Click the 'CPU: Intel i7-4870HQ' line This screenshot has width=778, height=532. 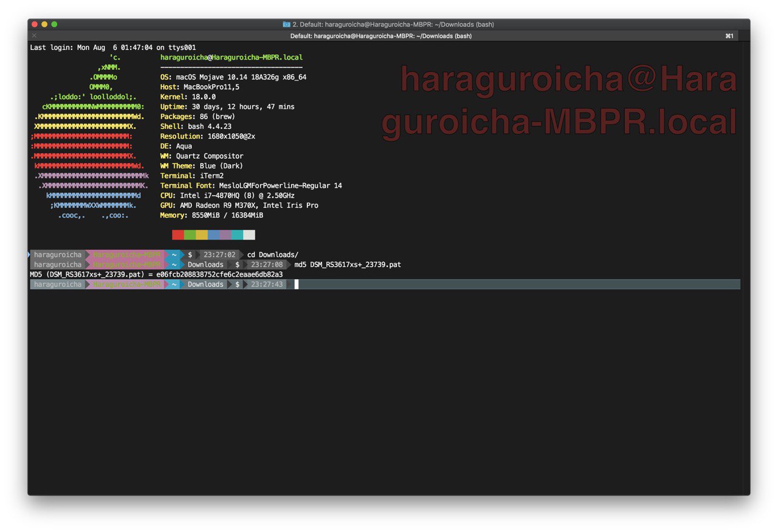[227, 195]
